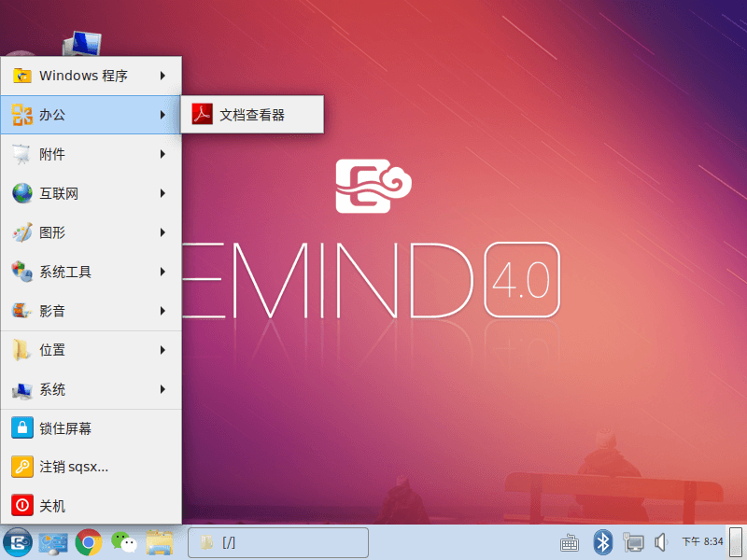The image size is (747, 560).
Task: Click the folder icon beside 位置
Action: pos(21,350)
